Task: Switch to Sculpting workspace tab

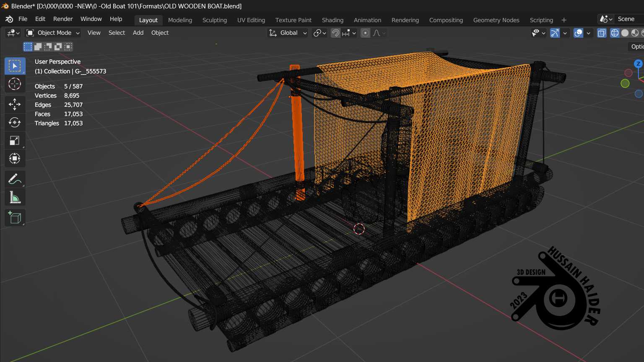Action: coord(215,20)
